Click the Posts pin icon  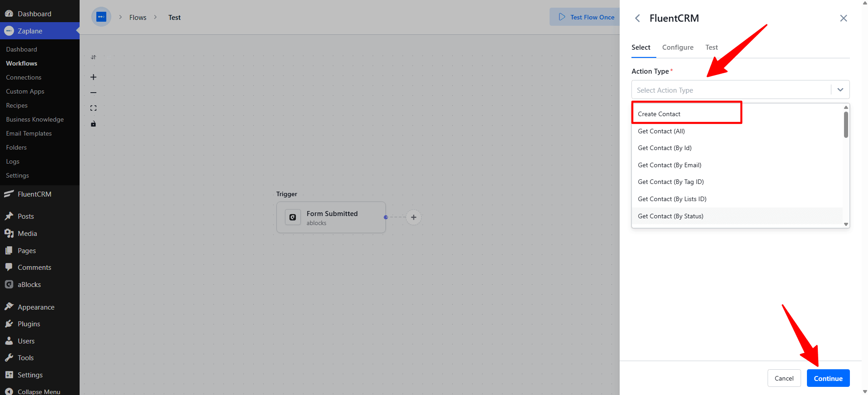click(x=9, y=216)
